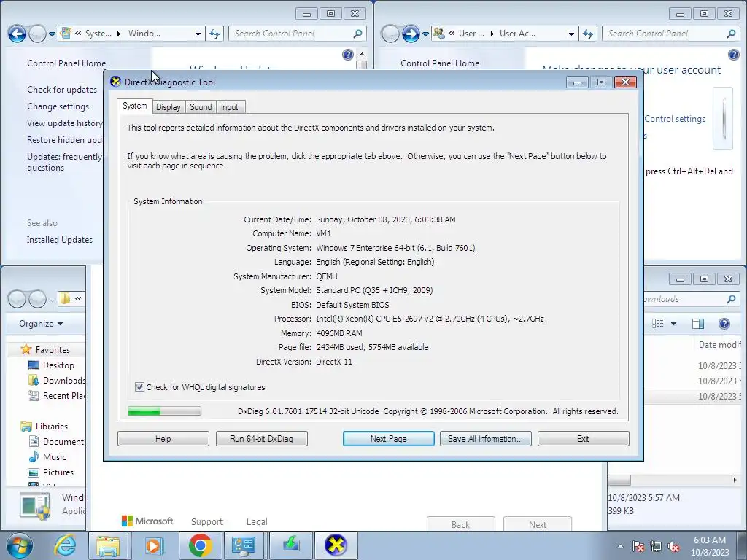Click the Legal link near Microsoft logo

point(257,521)
